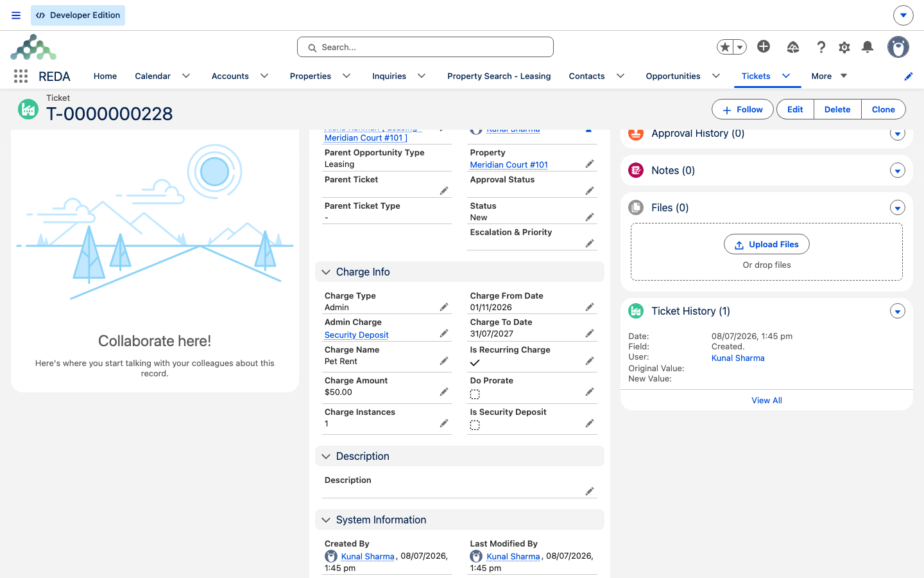Image resolution: width=924 pixels, height=578 pixels.
Task: Edit the Charge Type field pencil
Action: [x=443, y=307]
